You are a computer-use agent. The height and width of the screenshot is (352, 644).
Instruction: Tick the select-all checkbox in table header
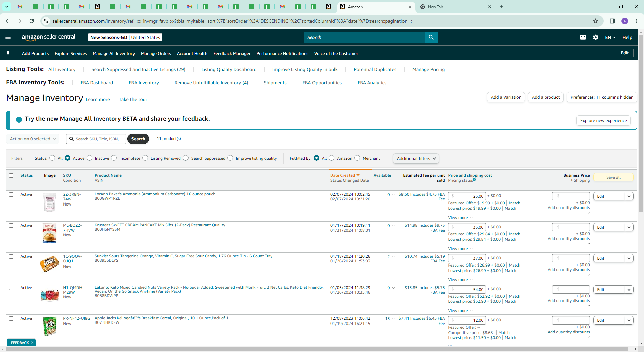click(x=11, y=175)
